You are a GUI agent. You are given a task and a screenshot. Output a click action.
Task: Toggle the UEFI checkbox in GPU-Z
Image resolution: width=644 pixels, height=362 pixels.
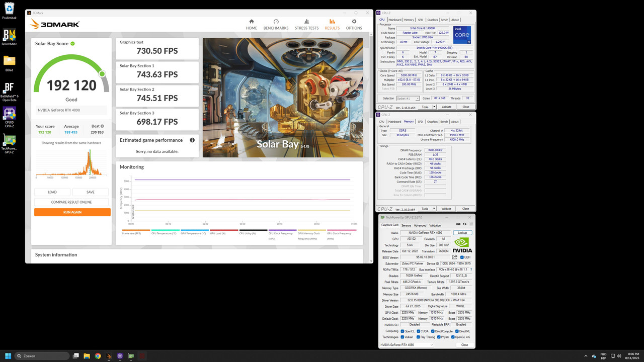461,257
